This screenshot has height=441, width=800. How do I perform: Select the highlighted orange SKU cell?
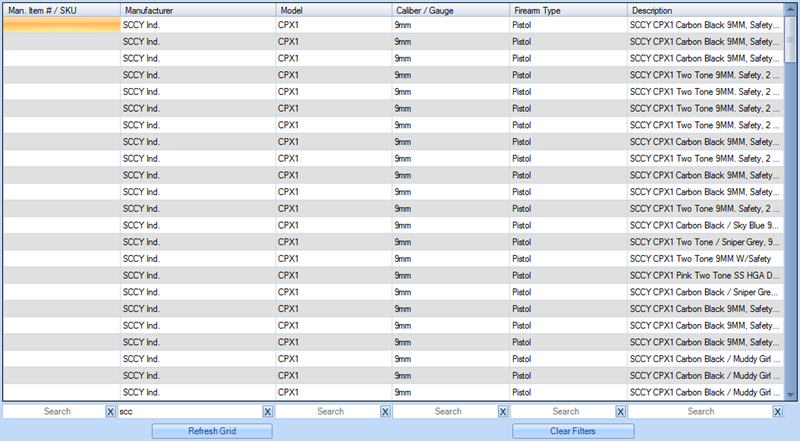coord(62,25)
